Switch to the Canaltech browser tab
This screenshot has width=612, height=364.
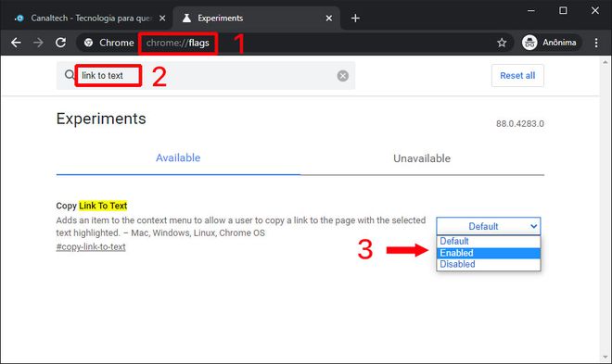(x=91, y=19)
